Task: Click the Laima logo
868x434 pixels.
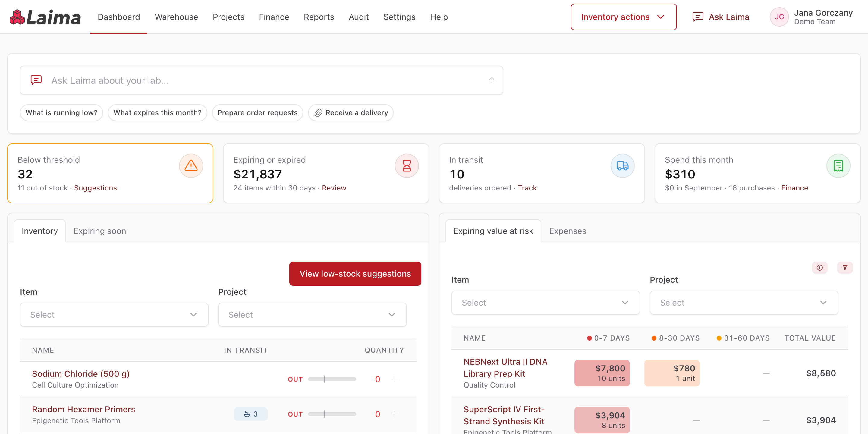Action: tap(45, 17)
